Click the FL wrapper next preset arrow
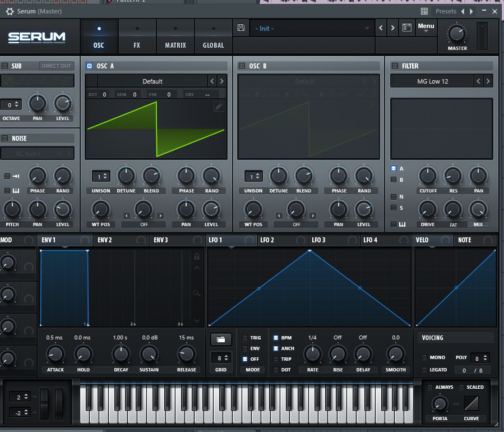The width and height of the screenshot is (504, 432). (471, 11)
